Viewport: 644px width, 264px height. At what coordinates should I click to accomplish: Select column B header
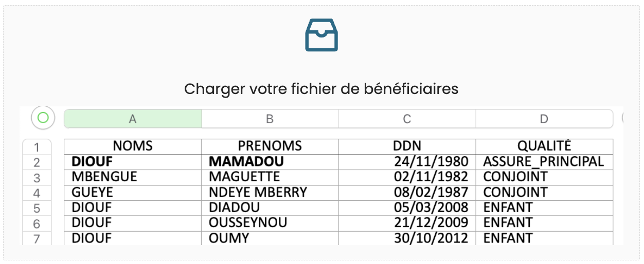[x=270, y=119]
